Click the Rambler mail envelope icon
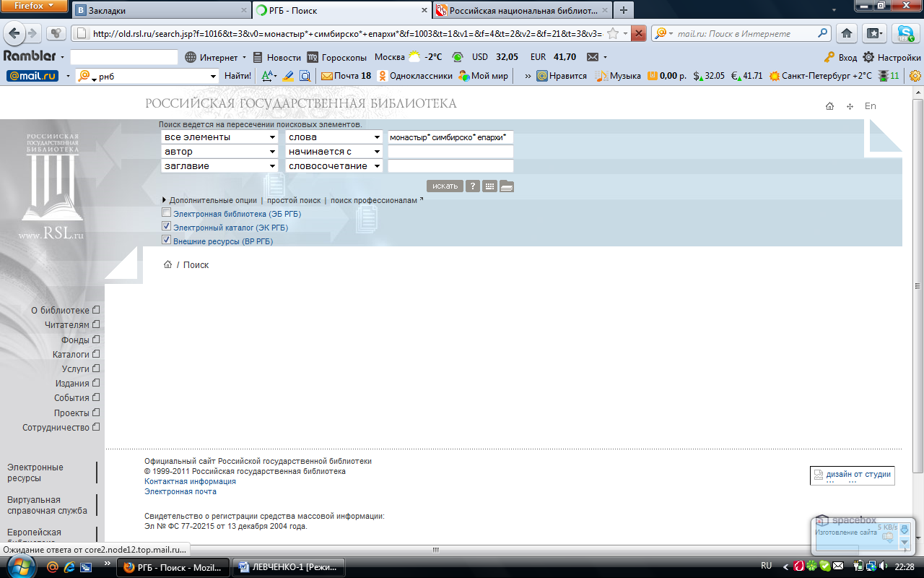Viewport: 924px width, 578px height. point(593,57)
